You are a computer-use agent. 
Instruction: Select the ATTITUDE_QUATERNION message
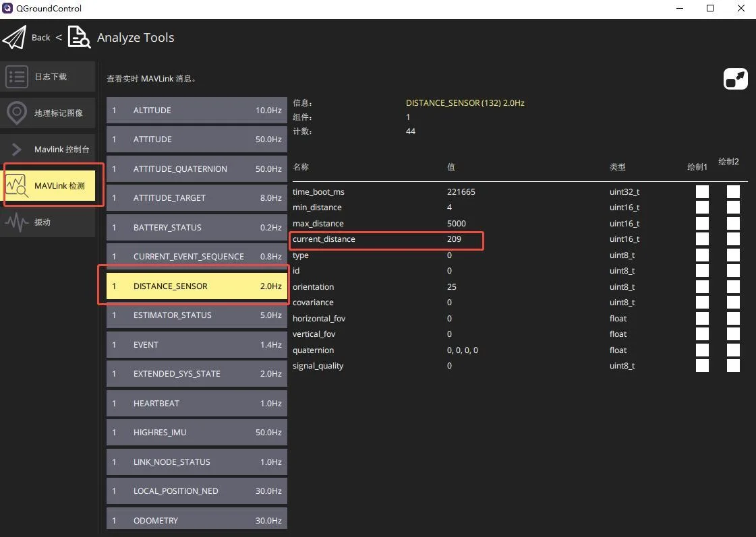197,169
